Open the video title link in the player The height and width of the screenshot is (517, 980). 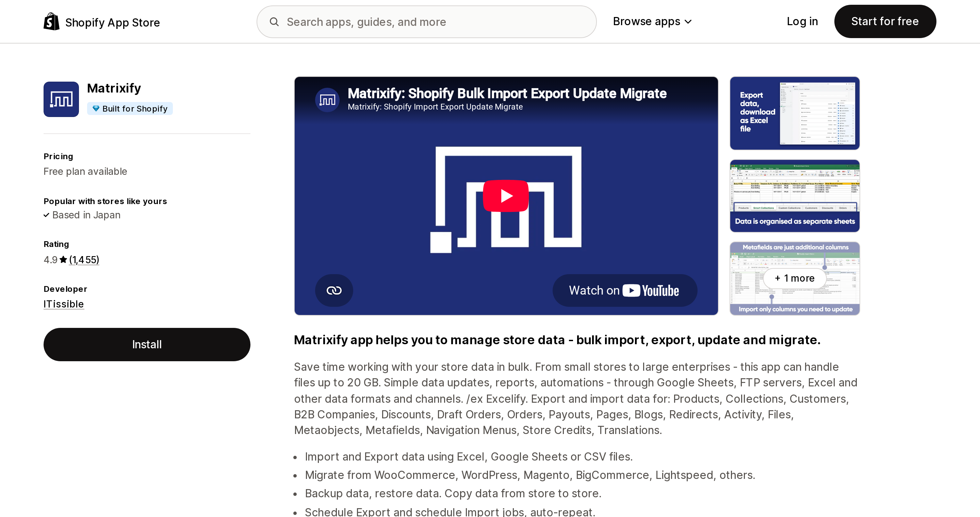pos(507,94)
